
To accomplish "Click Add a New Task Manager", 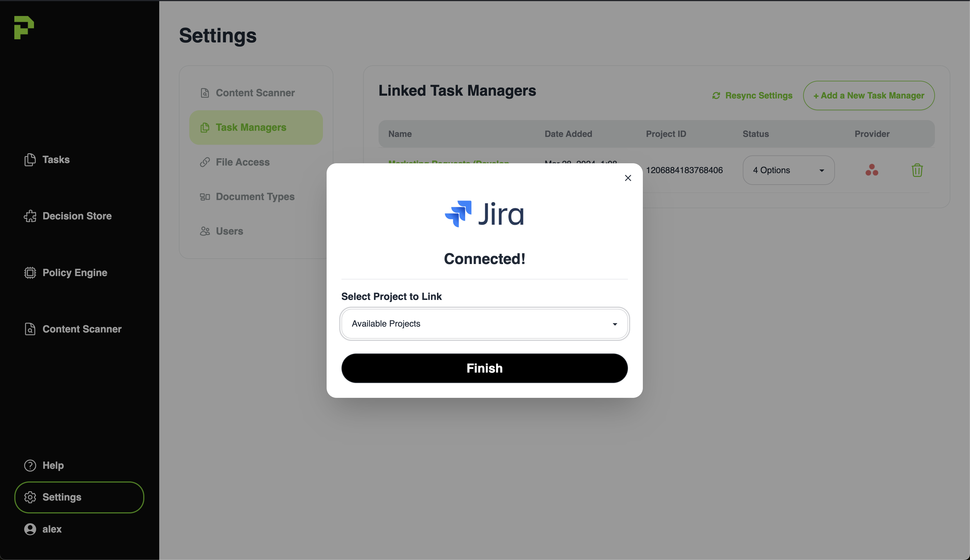I will coord(868,95).
